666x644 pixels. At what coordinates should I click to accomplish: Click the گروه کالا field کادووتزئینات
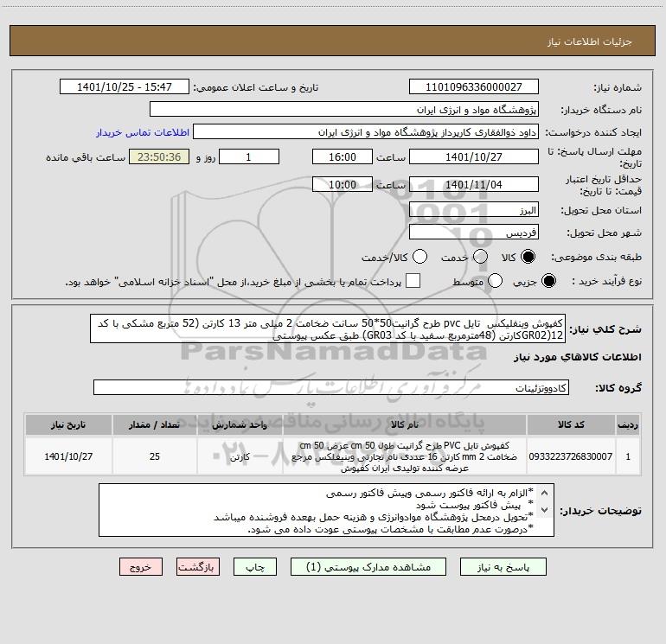coord(331,387)
